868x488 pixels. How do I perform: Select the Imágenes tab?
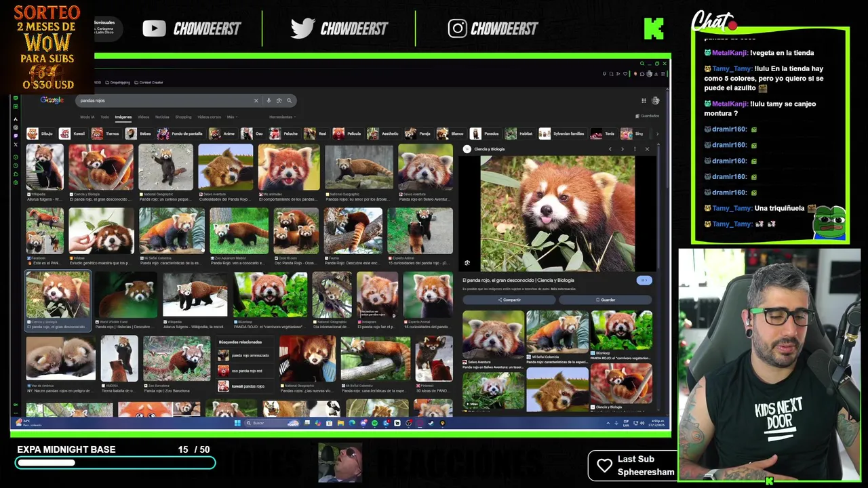click(x=123, y=117)
